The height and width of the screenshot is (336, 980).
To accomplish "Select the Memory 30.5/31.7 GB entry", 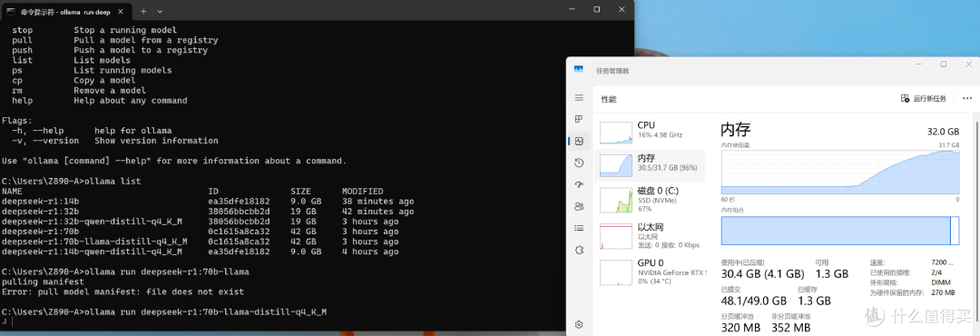I will [651, 165].
